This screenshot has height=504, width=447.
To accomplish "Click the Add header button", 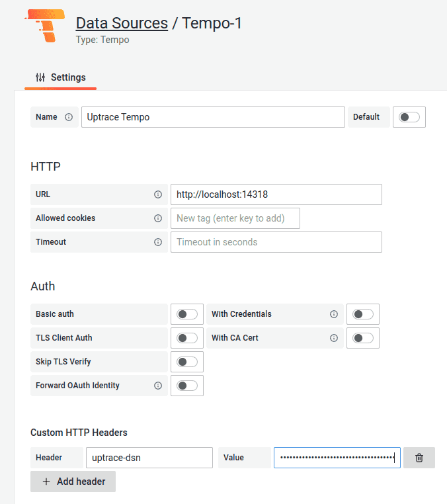I will click(x=73, y=481).
